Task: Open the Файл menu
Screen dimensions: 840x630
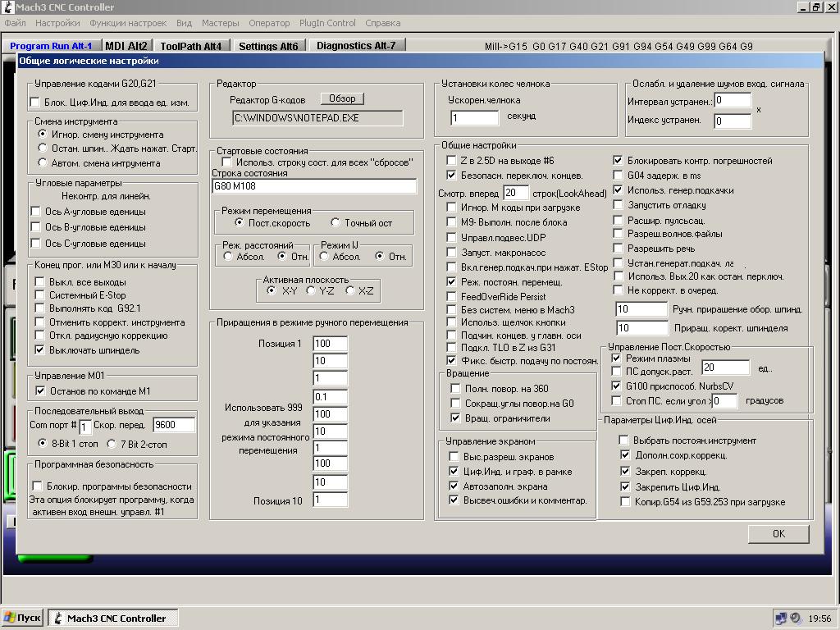Action: click(x=15, y=23)
